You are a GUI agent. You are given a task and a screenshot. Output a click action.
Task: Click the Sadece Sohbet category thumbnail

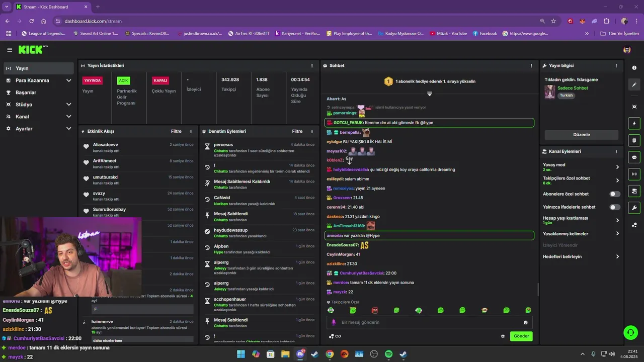(550, 92)
